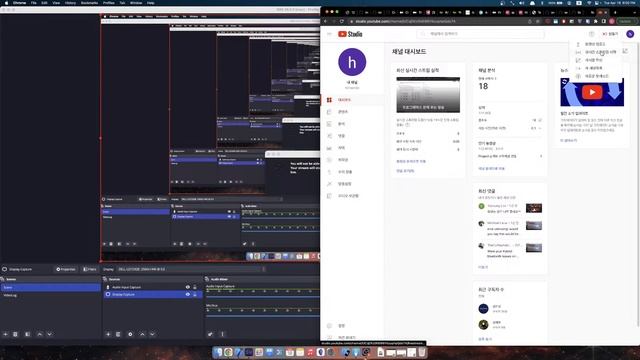Click the purple channel avatar in Studio sidebar
Image resolution: width=640 pixels, height=360 pixels.
[x=352, y=62]
